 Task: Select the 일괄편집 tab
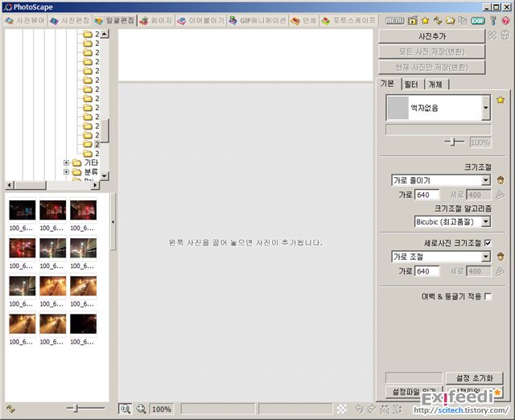click(114, 21)
